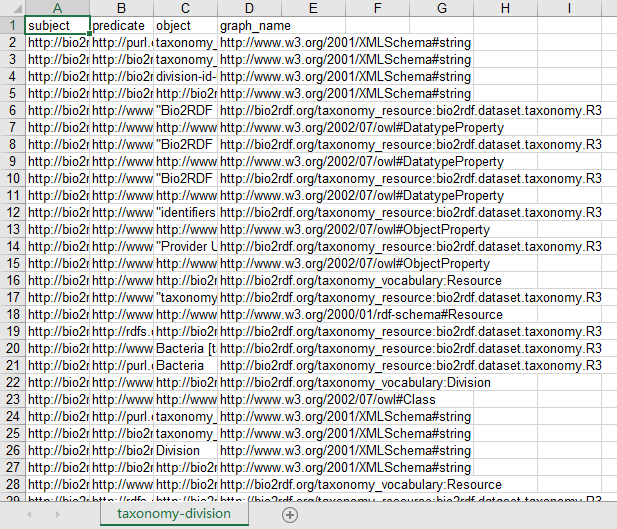Click the previous sheet navigation arrow

click(x=28, y=514)
